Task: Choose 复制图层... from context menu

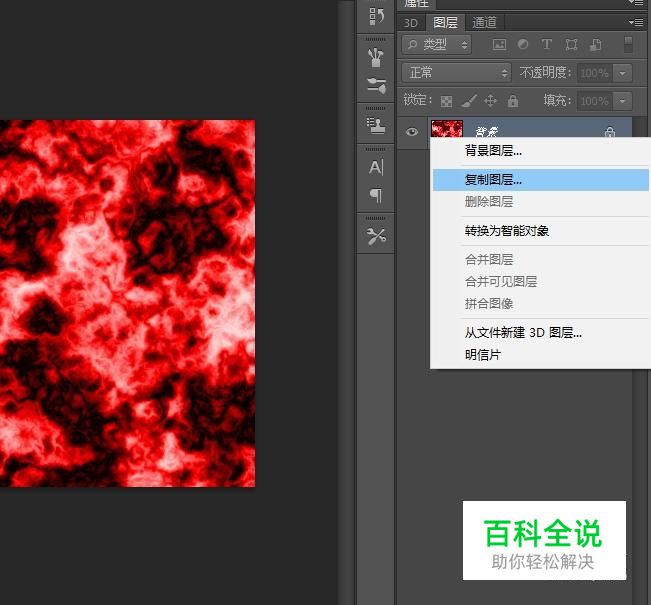Action: (x=541, y=180)
